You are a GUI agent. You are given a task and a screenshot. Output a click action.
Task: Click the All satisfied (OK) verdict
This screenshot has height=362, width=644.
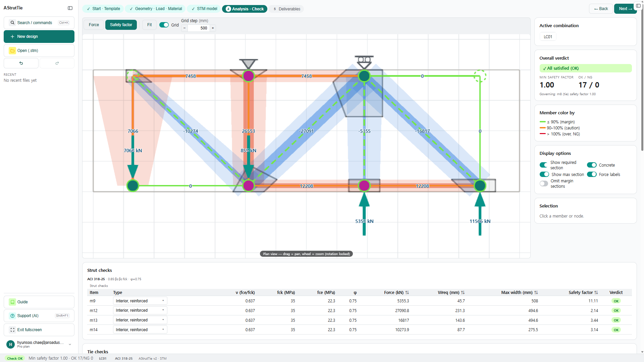click(x=586, y=68)
